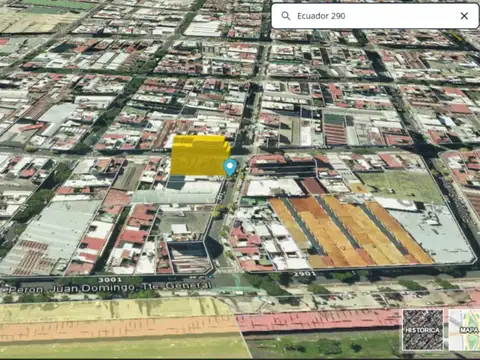Switch to the MAPA view thumbnail
The width and height of the screenshot is (480, 360).
click(464, 330)
